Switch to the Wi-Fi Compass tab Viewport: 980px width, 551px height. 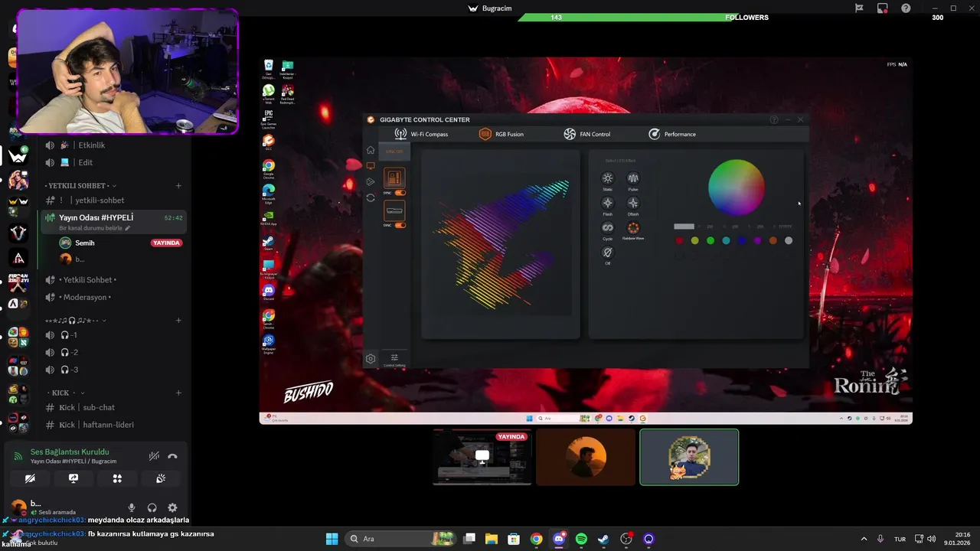421,134
